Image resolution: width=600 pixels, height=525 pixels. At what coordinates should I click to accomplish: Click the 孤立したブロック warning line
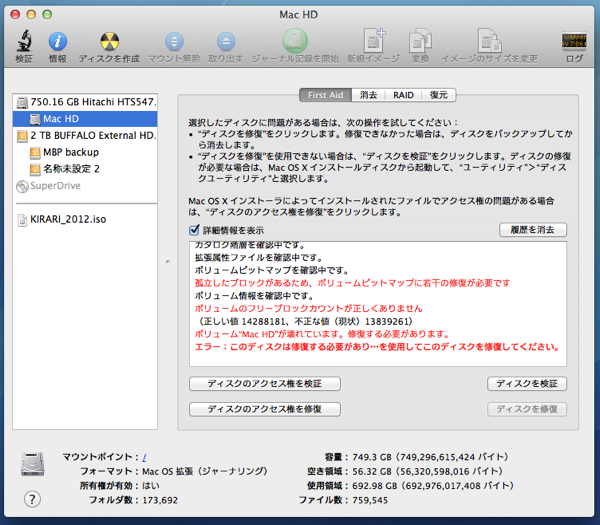(352, 283)
